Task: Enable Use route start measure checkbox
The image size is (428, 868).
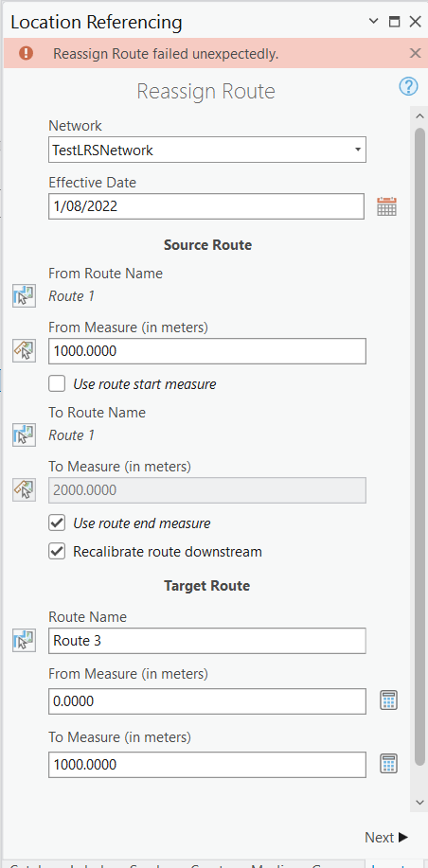Action: click(x=57, y=383)
